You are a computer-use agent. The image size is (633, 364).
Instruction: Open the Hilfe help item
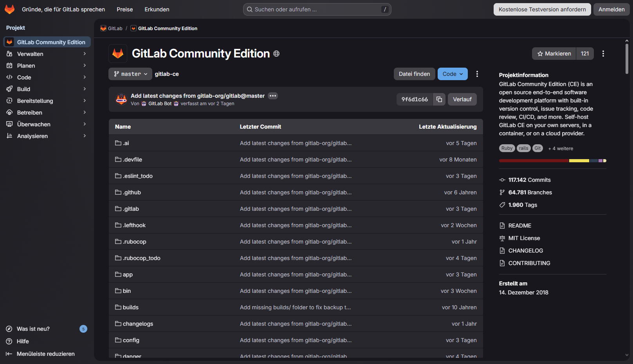[23, 341]
